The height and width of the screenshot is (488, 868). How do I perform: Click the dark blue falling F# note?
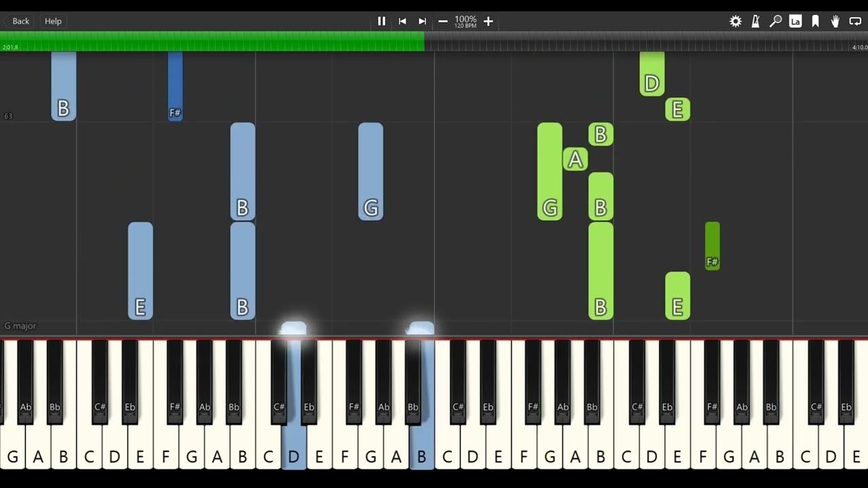[x=175, y=86]
